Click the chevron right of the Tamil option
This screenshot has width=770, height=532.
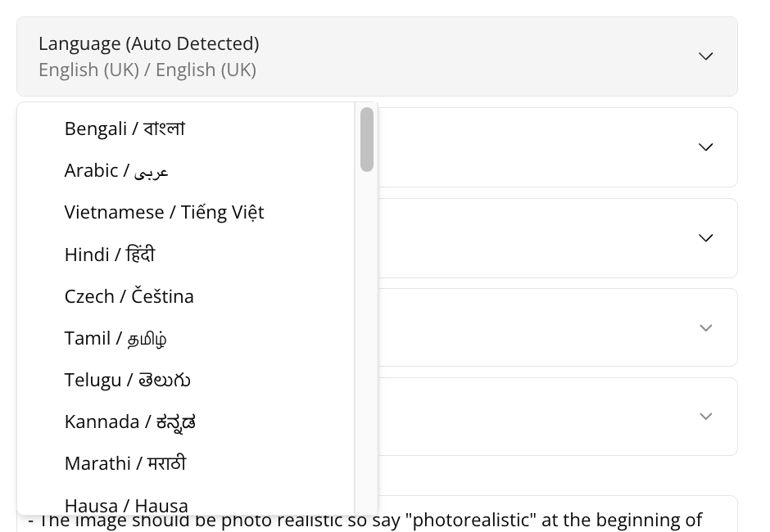click(705, 328)
